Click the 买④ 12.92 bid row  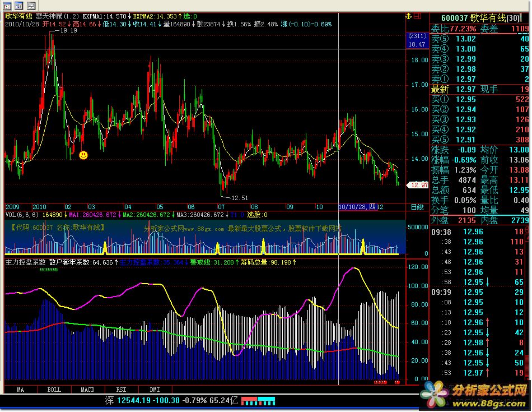pyautogui.click(x=480, y=129)
